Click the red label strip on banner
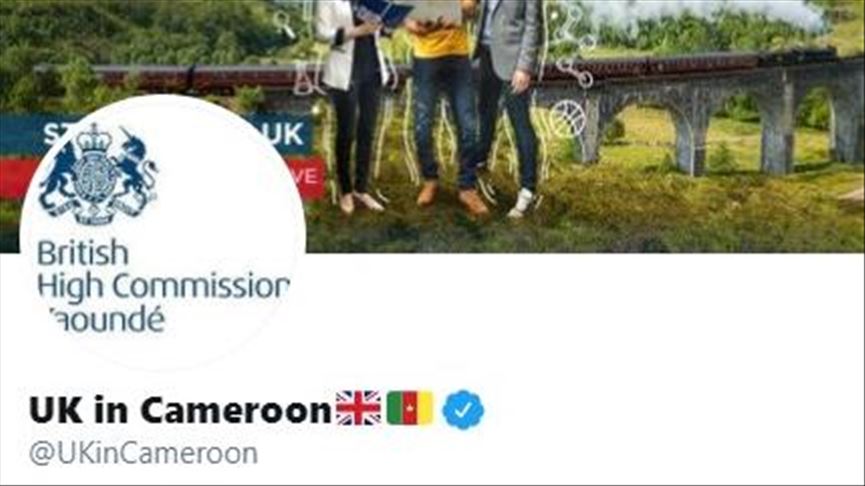Image resolution: width=865 pixels, height=486 pixels. click(x=305, y=177)
